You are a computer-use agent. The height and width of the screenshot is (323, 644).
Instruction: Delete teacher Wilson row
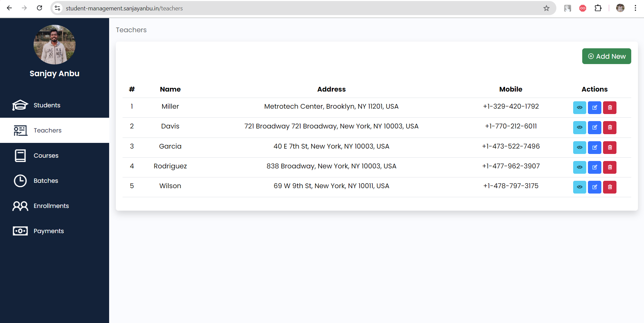pos(609,187)
